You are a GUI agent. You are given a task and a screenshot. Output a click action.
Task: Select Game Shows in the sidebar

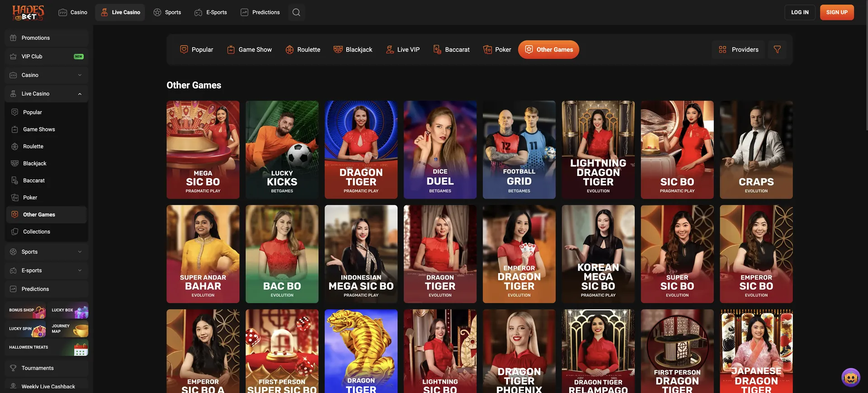click(x=47, y=129)
